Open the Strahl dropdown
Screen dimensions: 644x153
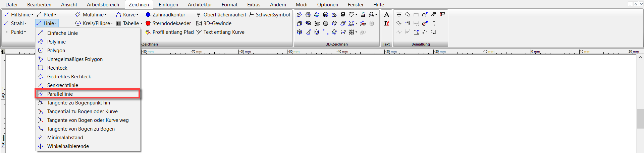pos(15,23)
